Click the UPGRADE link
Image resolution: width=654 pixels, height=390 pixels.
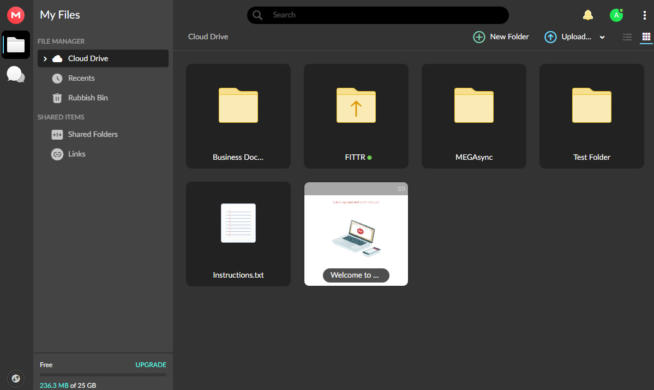(x=151, y=365)
